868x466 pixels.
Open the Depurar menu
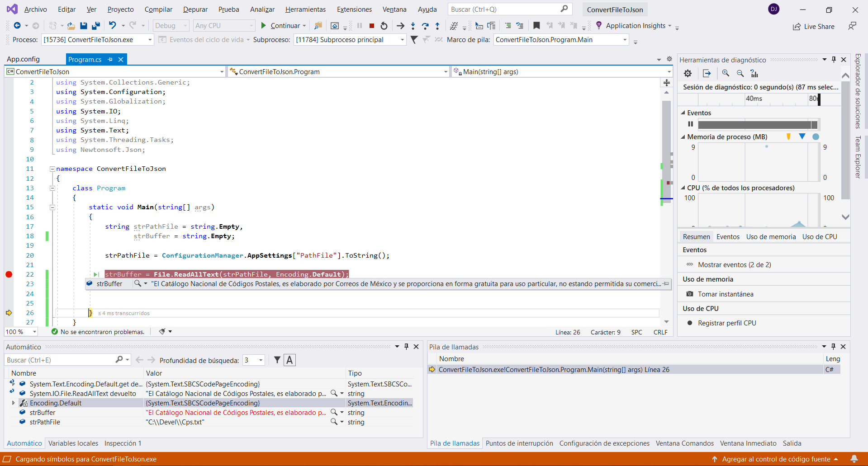coord(195,9)
